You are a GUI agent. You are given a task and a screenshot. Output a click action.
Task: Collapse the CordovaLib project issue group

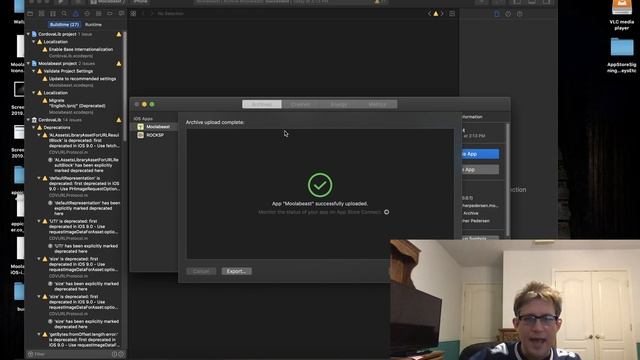point(28,34)
